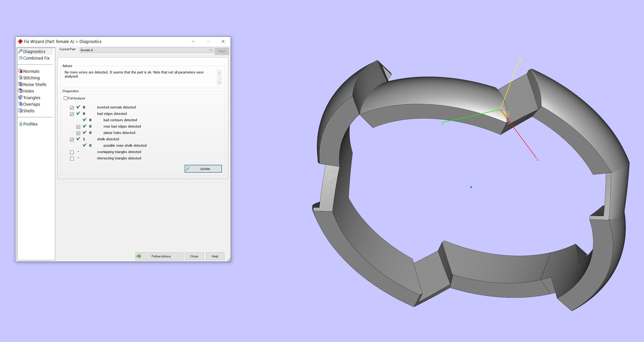Open the Diagnostics page in sidebar
644x342 pixels.
[x=34, y=51]
